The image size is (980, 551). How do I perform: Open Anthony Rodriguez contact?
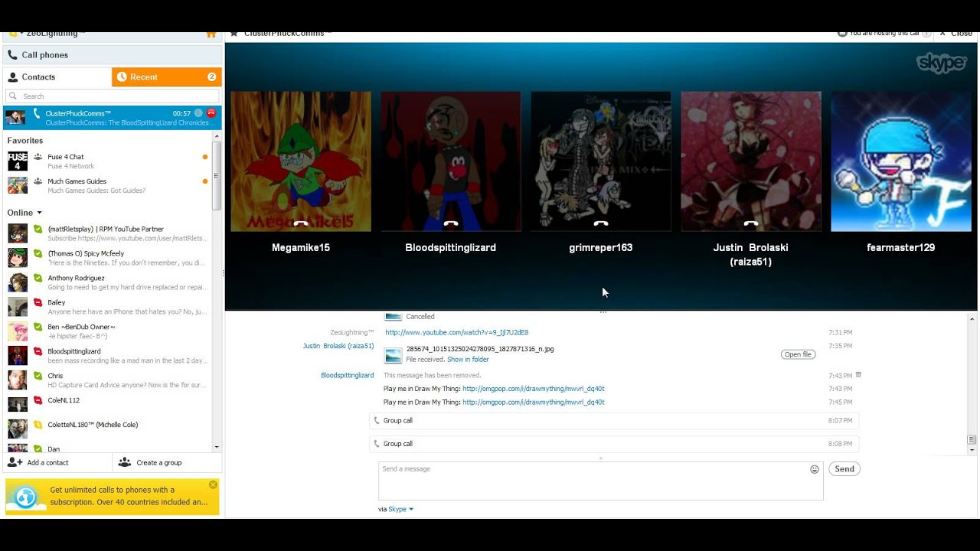107,282
